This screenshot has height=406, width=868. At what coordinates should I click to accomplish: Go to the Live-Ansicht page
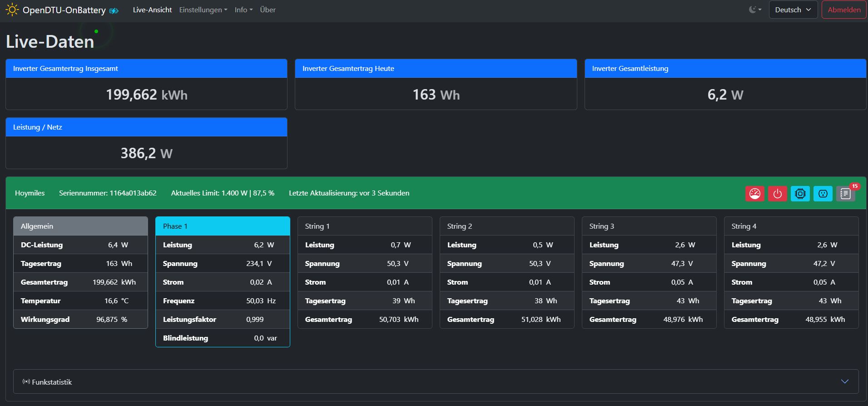pyautogui.click(x=152, y=10)
